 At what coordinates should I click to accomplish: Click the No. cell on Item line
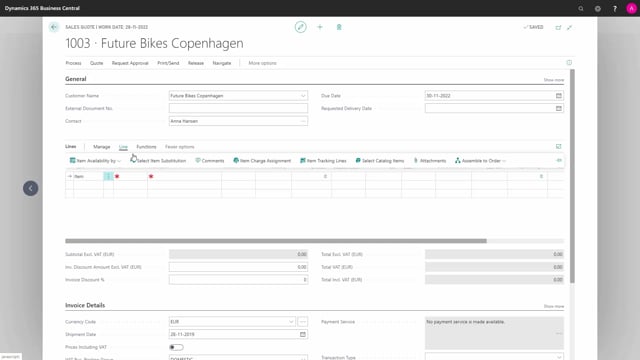131,176
